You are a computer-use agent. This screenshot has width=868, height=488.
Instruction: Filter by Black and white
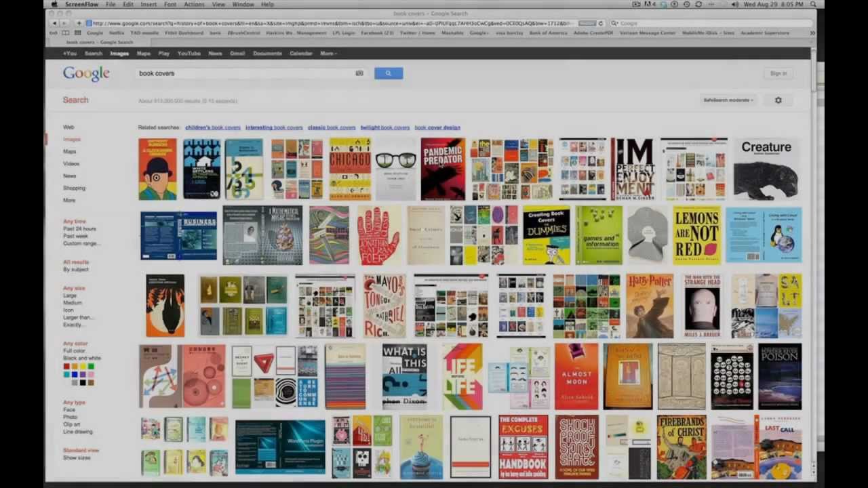coord(82,359)
